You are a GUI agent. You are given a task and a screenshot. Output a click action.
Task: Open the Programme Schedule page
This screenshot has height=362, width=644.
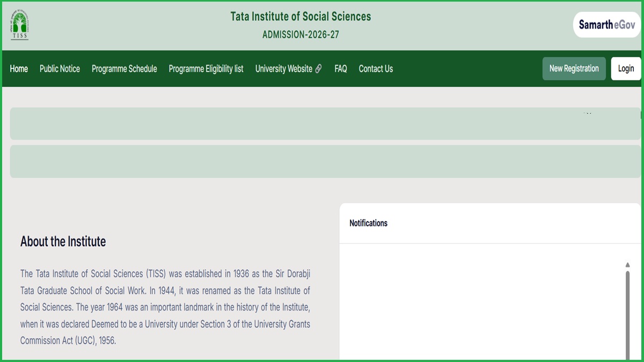(x=124, y=69)
